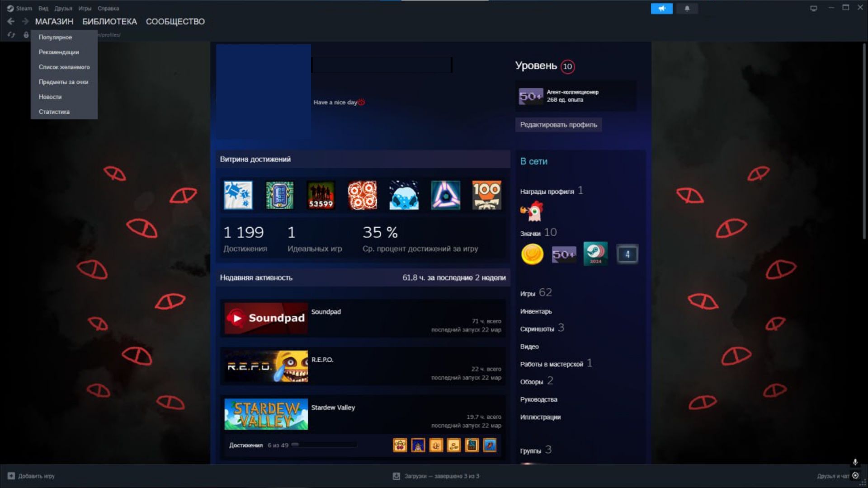This screenshot has width=868, height=488.
Task: Open Работы в мастерской link
Action: point(556,363)
